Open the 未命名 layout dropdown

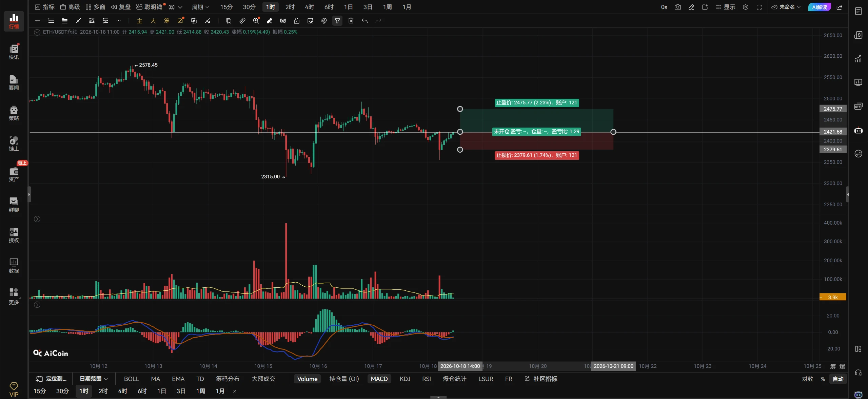pyautogui.click(x=786, y=7)
